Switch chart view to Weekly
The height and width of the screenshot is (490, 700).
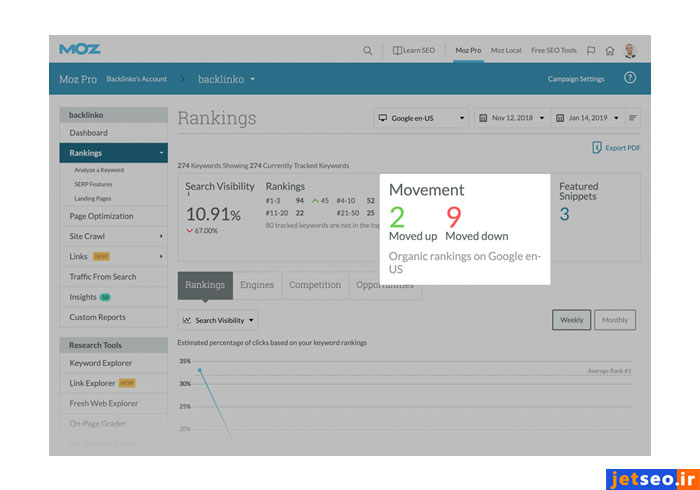click(571, 320)
